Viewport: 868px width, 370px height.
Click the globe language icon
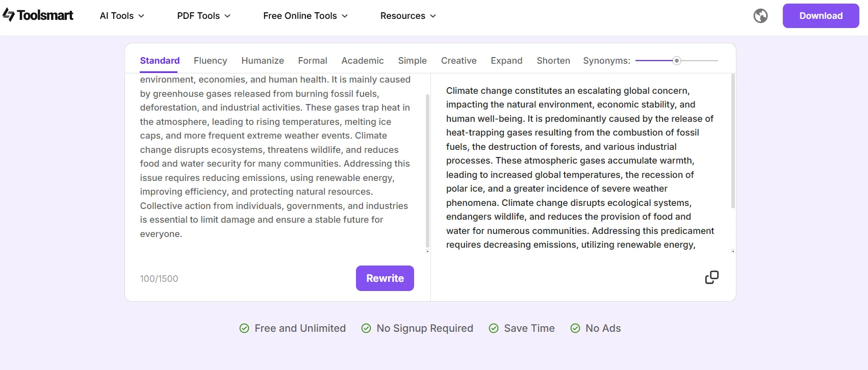click(760, 16)
